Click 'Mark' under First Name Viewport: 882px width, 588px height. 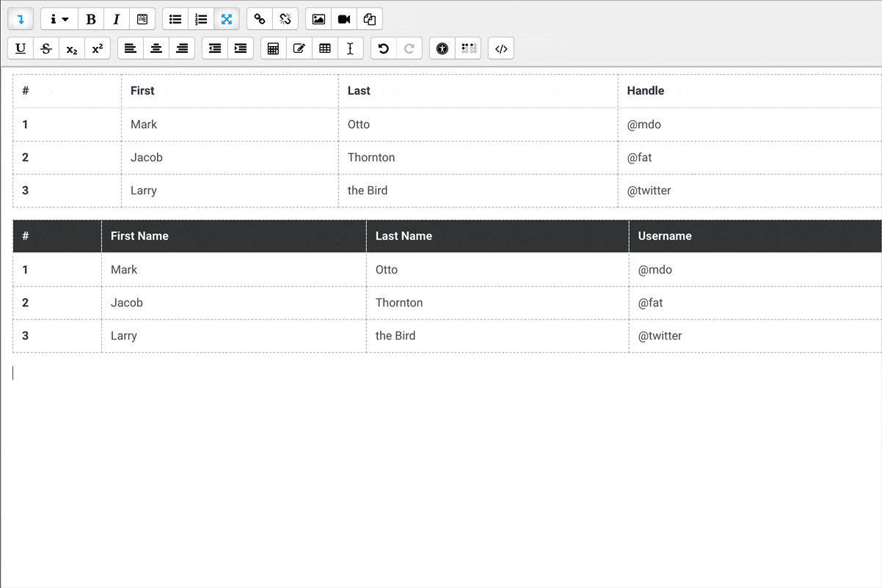(x=124, y=270)
